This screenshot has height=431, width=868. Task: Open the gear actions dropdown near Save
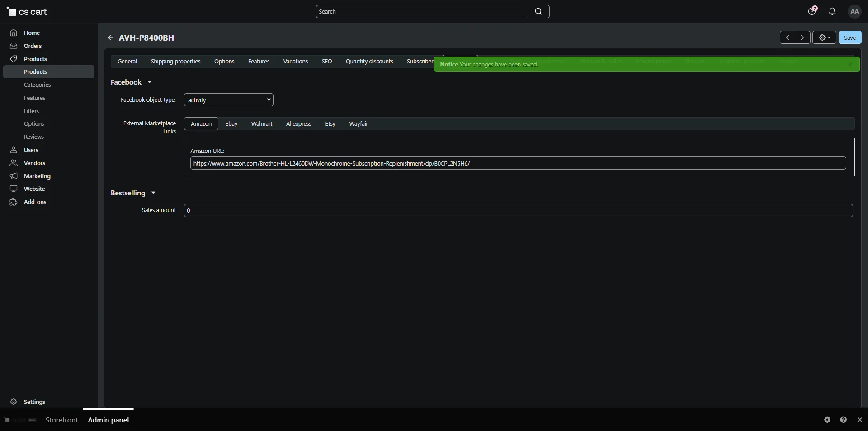click(824, 38)
